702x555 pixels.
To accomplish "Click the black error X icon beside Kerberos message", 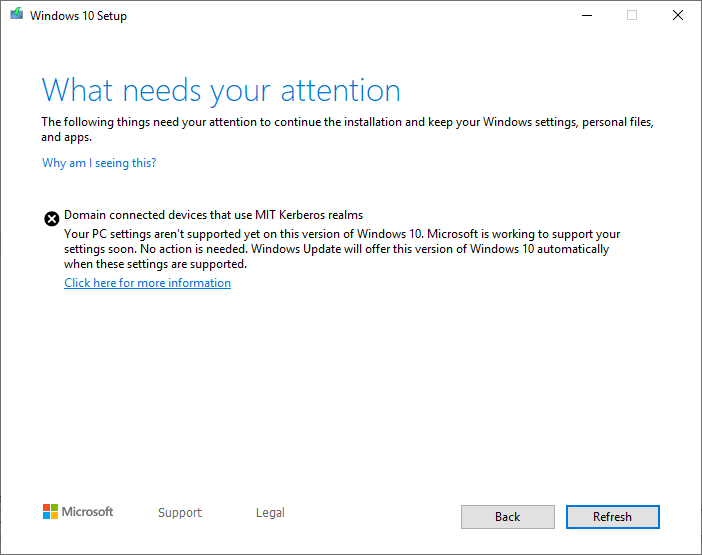I will point(51,219).
